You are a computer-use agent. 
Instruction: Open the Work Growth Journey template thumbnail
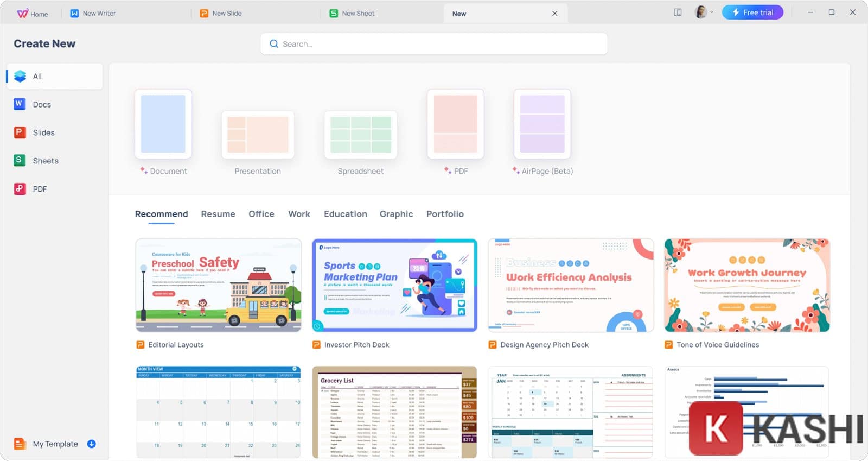(747, 285)
